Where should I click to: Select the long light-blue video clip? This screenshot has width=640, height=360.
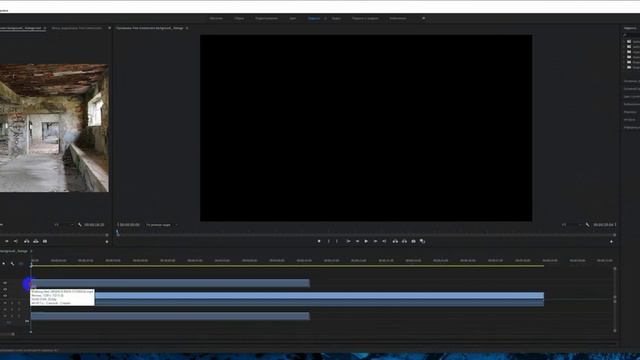pos(319,296)
